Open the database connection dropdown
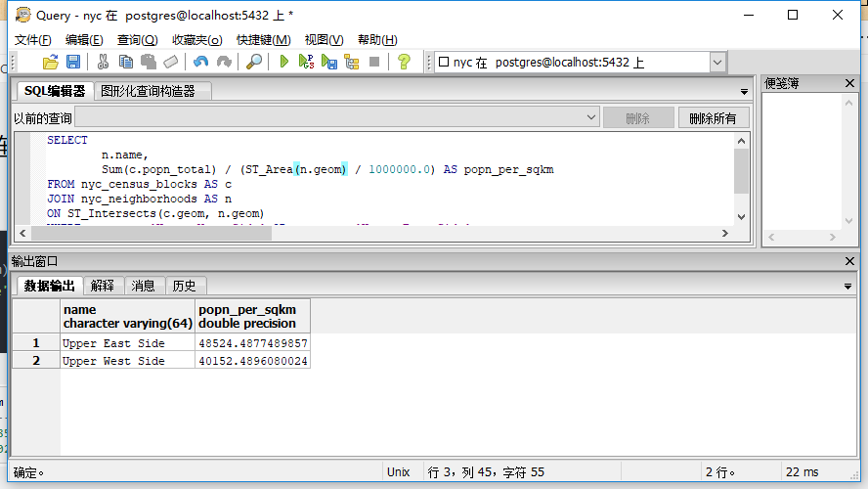Viewport: 868px width, 489px height. click(x=717, y=63)
